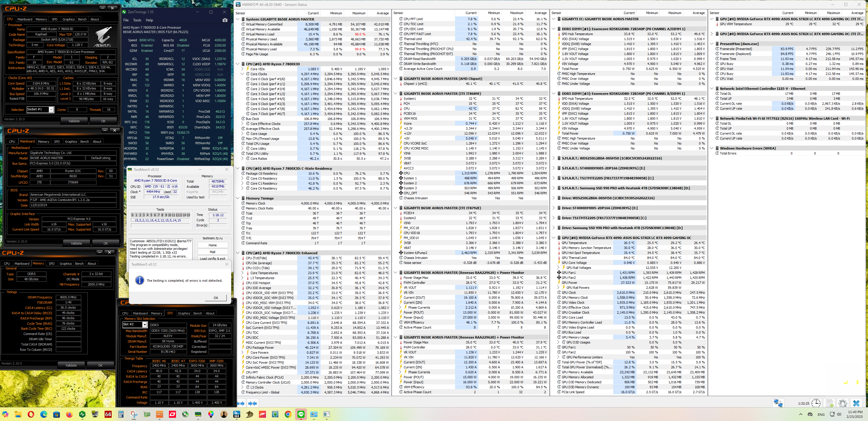The height and width of the screenshot is (421, 868).
Task: Open Copilot from the taskbar
Action: (x=5, y=414)
